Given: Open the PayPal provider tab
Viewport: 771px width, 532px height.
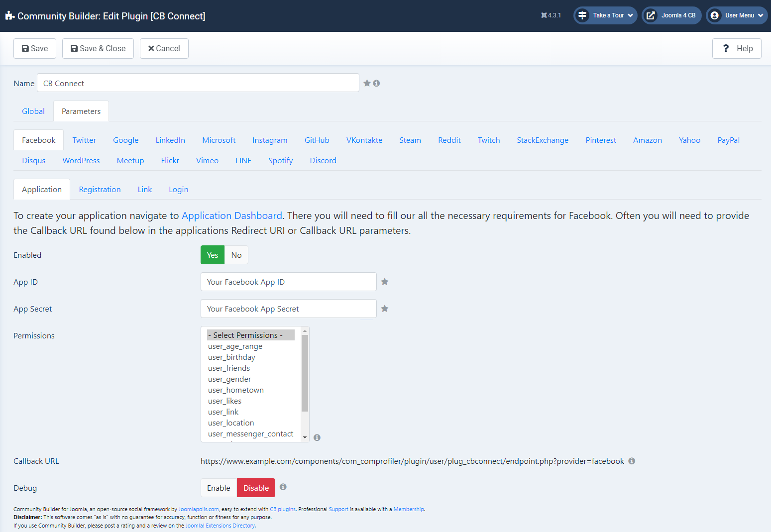Looking at the screenshot, I should pyautogui.click(x=728, y=140).
